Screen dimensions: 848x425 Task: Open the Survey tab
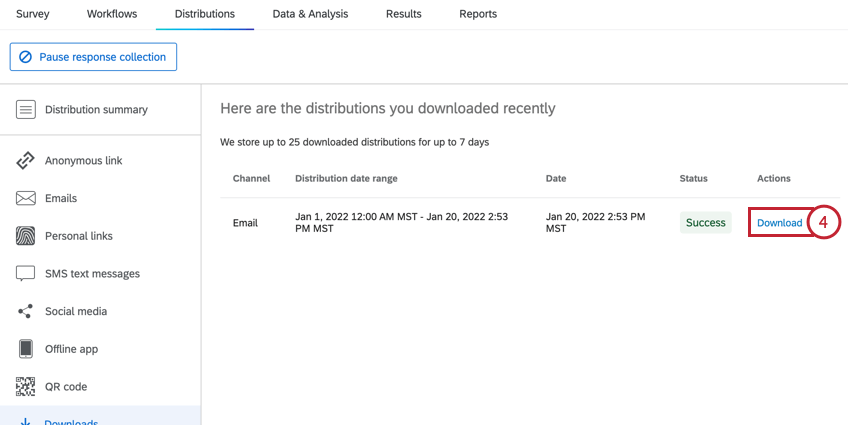(32, 14)
